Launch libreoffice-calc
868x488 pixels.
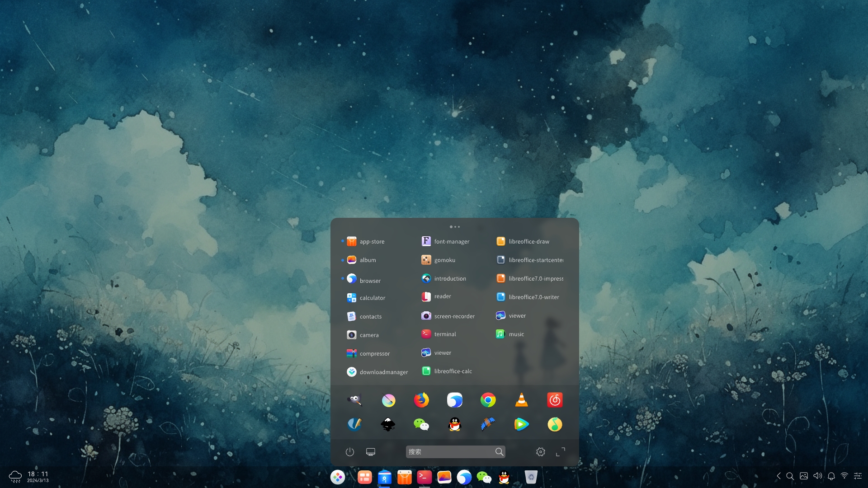(x=447, y=371)
